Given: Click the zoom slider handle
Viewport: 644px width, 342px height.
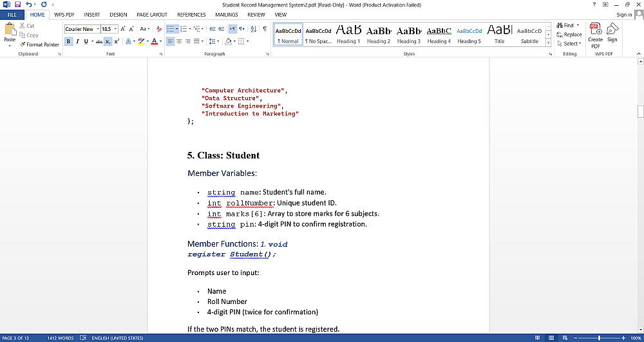Looking at the screenshot, I should click(x=599, y=338).
